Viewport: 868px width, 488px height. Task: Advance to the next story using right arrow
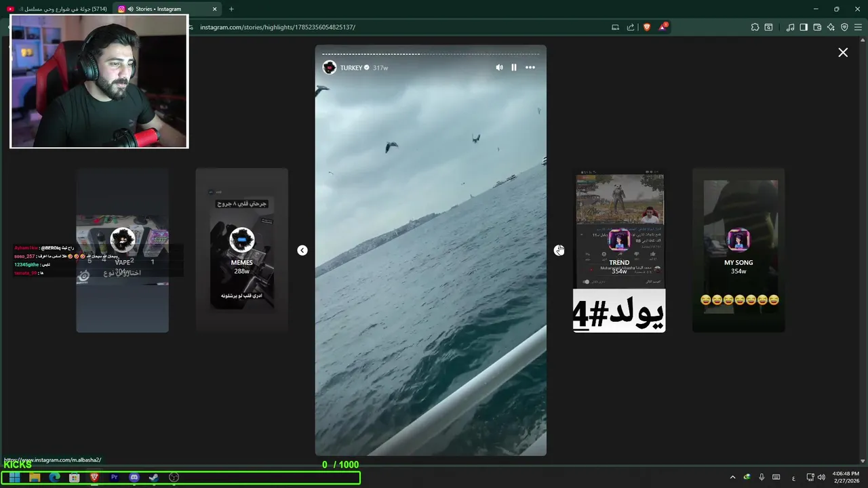559,250
